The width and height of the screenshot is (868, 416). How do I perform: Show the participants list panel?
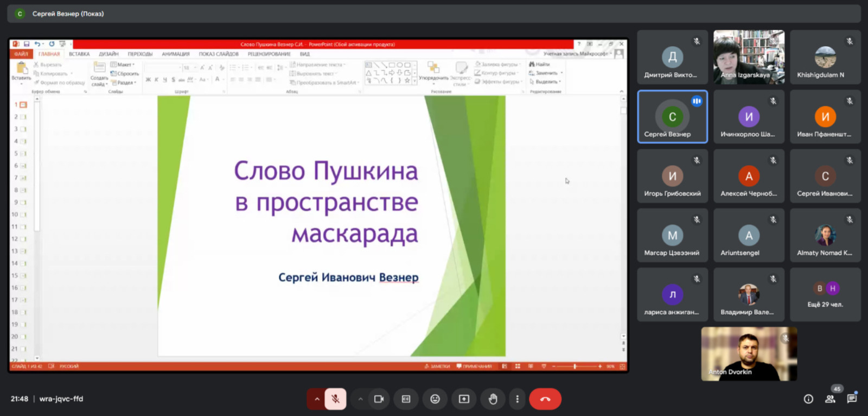point(830,399)
